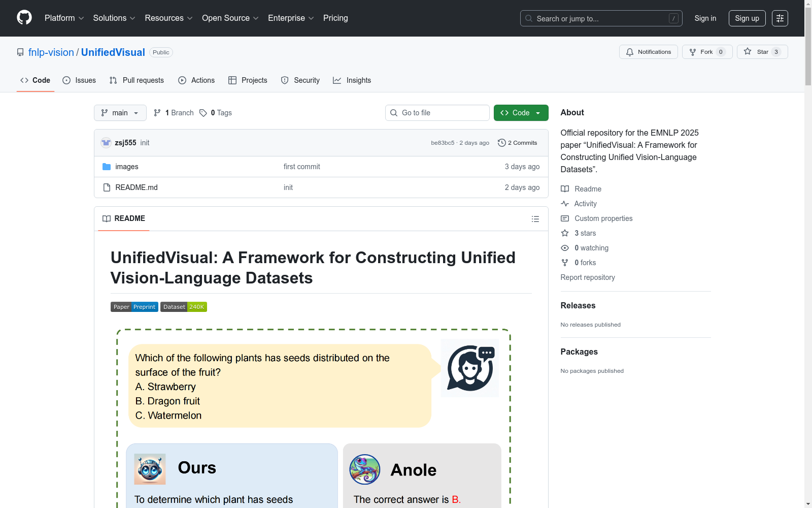Viewport: 812px width, 508px height.
Task: Switch to the Security tab
Action: click(300, 80)
